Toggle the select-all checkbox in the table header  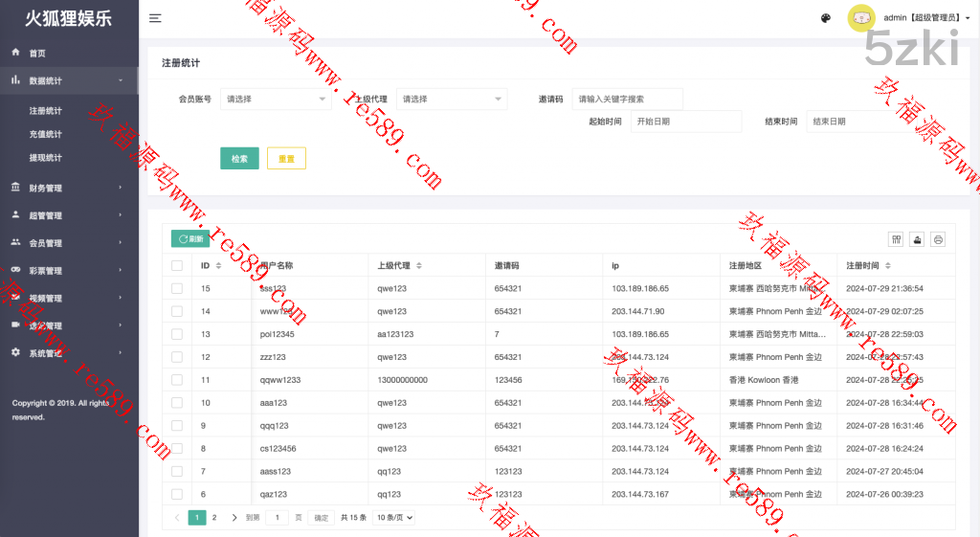coord(177,266)
